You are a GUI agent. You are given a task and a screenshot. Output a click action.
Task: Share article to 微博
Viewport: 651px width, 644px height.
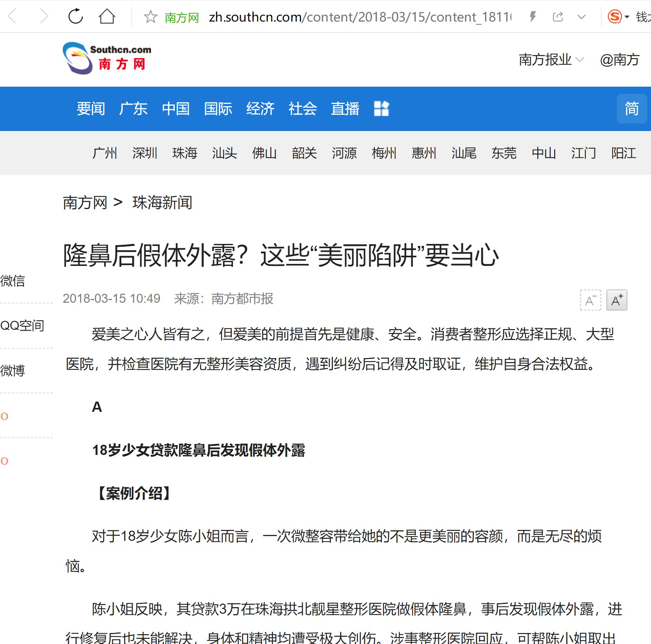13,370
